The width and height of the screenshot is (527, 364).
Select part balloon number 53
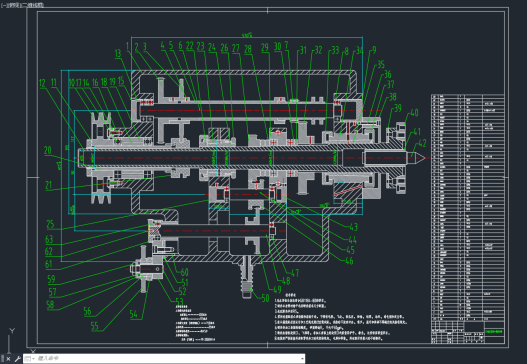[x=179, y=301]
